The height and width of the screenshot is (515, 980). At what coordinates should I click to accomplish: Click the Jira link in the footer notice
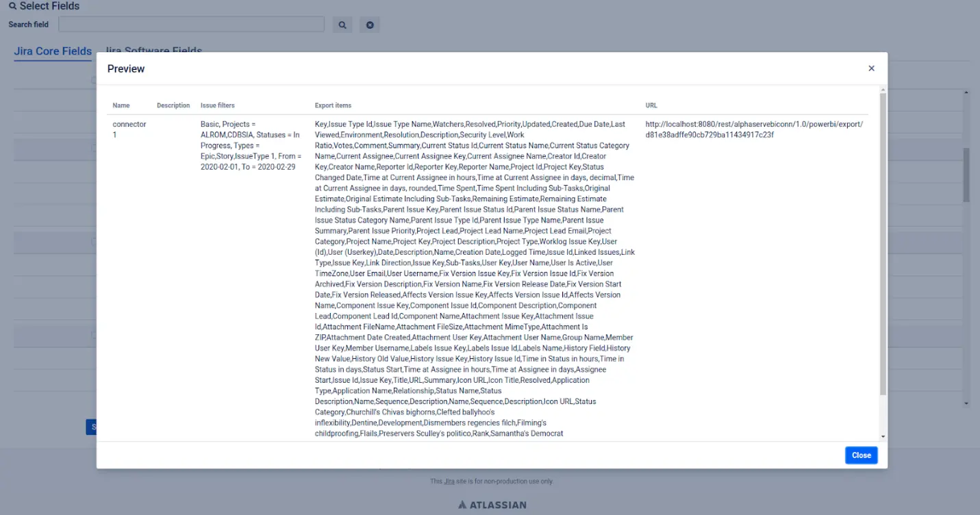449,481
